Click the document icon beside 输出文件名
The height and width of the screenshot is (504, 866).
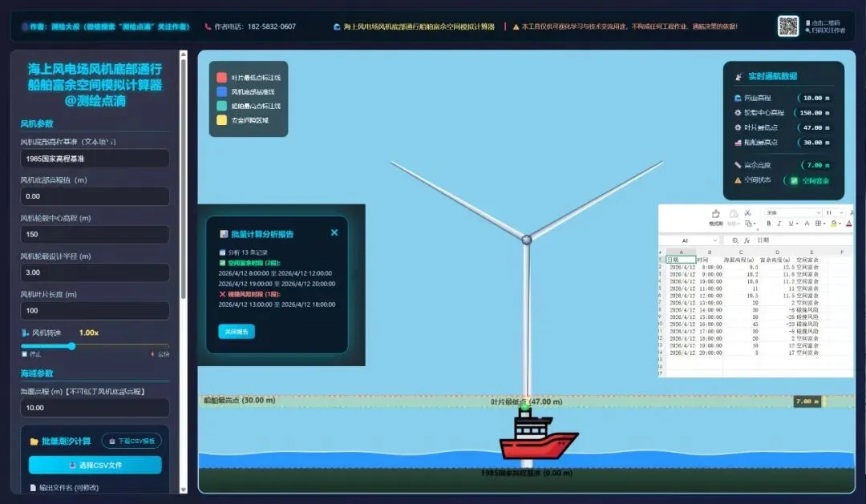33,487
